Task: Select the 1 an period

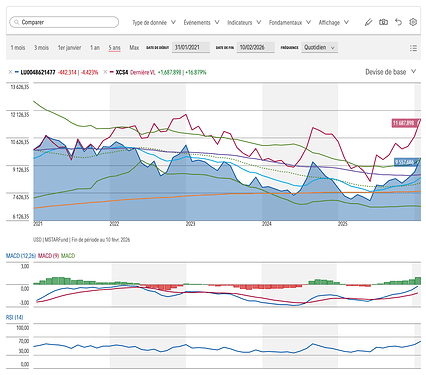Action: click(95, 48)
